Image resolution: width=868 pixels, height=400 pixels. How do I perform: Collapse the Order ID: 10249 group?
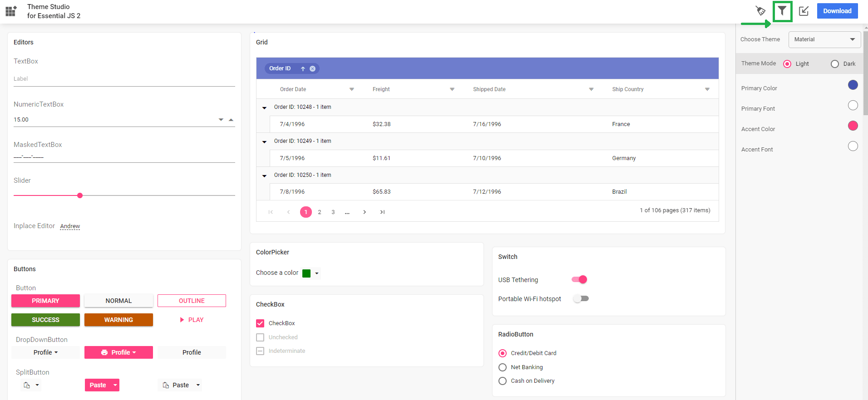coord(264,141)
